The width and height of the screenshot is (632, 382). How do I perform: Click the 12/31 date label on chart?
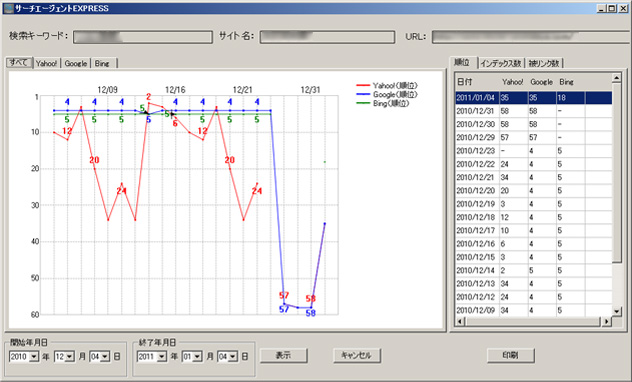[310, 90]
